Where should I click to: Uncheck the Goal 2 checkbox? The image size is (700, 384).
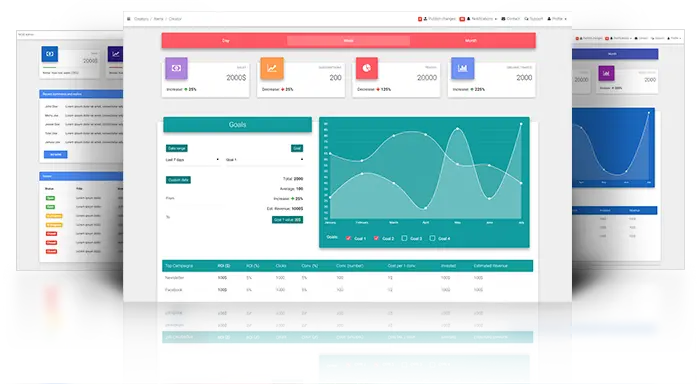pyautogui.click(x=376, y=238)
